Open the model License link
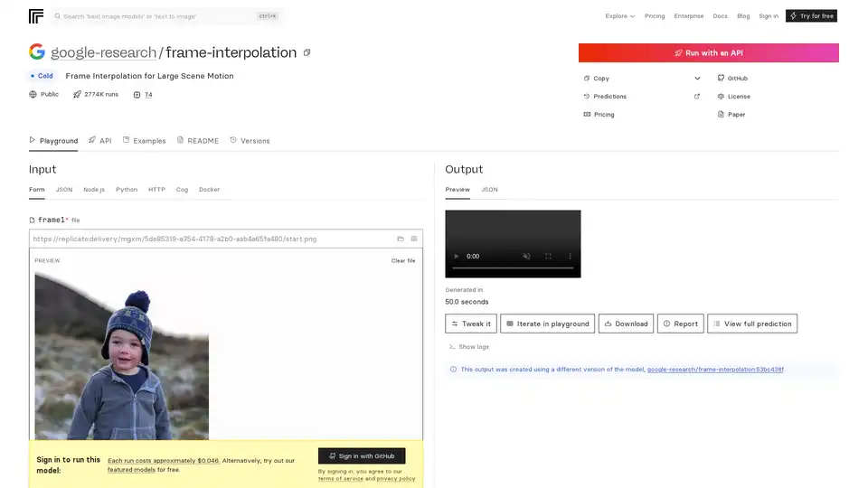Screen dimensions: 868x488 738,97
